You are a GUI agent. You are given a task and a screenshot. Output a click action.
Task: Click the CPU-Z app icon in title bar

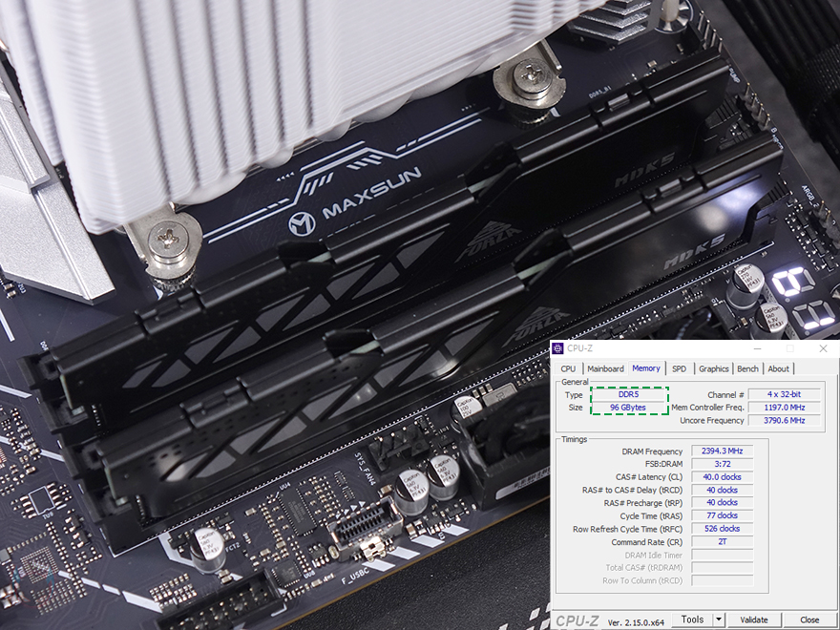557,348
